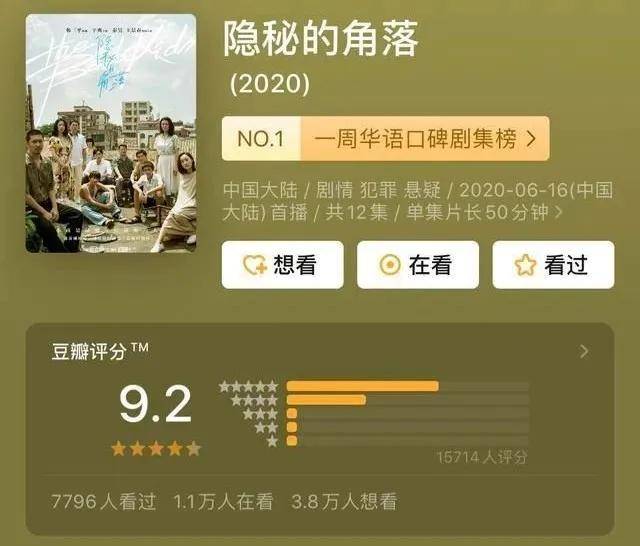Click the 3.8万人想看 statistic
Image resolution: width=640 pixels, height=546 pixels.
coord(344,501)
